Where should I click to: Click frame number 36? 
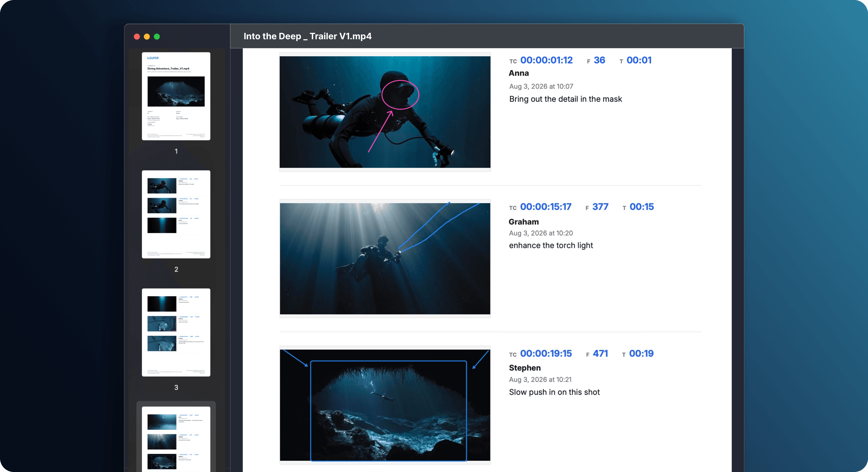click(x=599, y=60)
